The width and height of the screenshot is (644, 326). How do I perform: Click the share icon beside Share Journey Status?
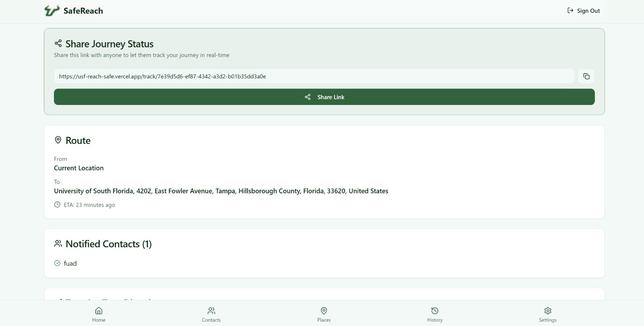pyautogui.click(x=58, y=43)
